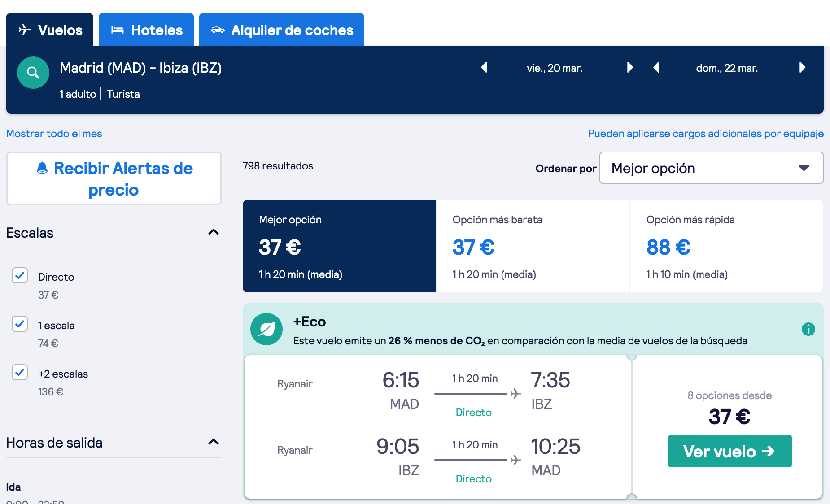This screenshot has height=504, width=830.
Task: Go to previous departure date arrow
Action: coord(484,68)
